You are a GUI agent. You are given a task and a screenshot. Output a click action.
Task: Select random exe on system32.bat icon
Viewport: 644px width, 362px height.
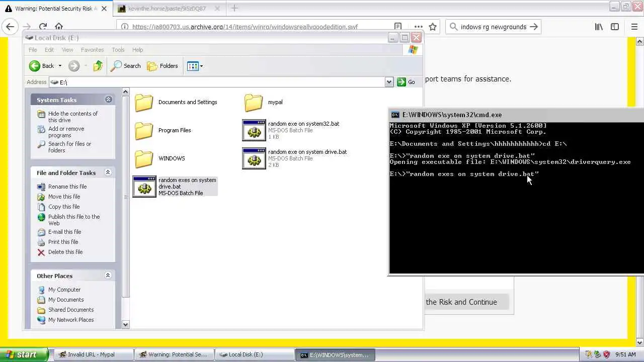point(254,130)
